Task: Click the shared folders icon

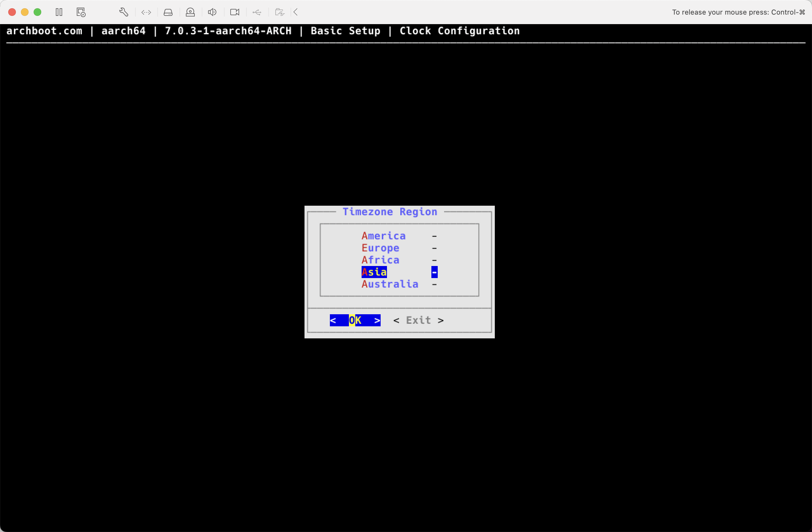Action: (x=279, y=12)
